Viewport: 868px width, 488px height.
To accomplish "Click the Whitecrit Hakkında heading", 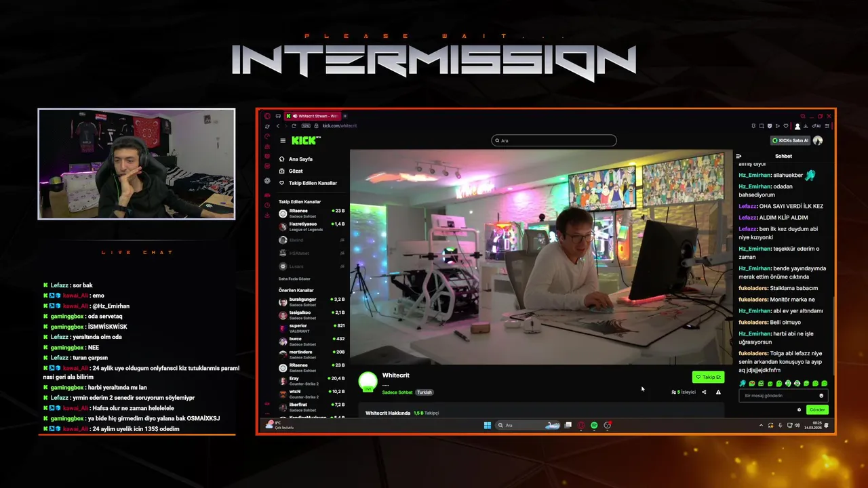I will pyautogui.click(x=388, y=413).
